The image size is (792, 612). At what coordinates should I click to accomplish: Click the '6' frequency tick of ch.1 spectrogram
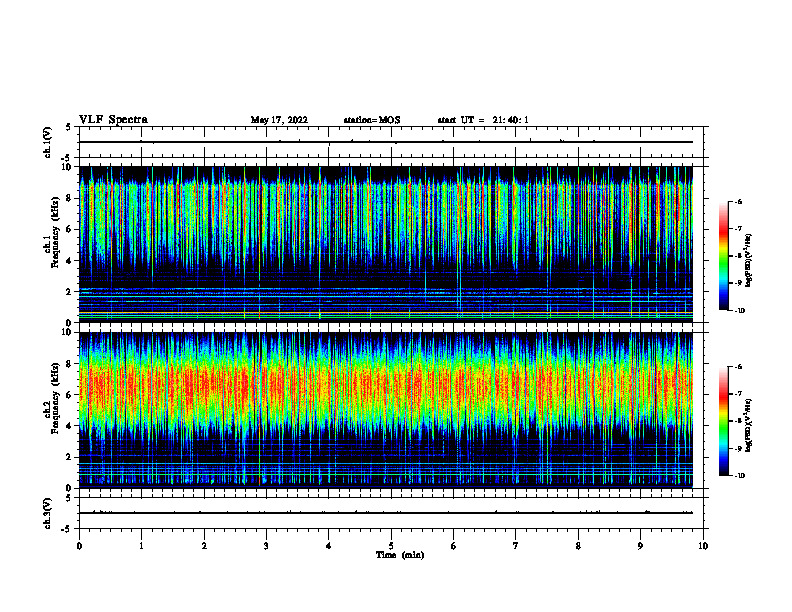(x=69, y=230)
